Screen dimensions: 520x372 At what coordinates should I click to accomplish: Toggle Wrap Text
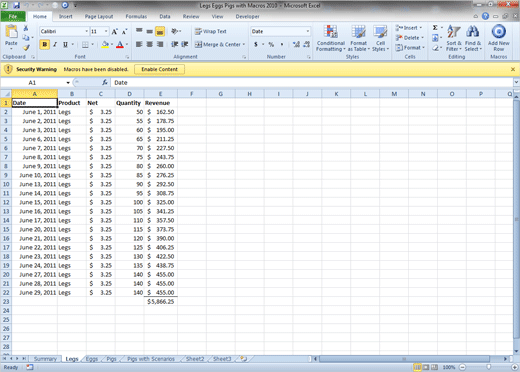(x=211, y=31)
